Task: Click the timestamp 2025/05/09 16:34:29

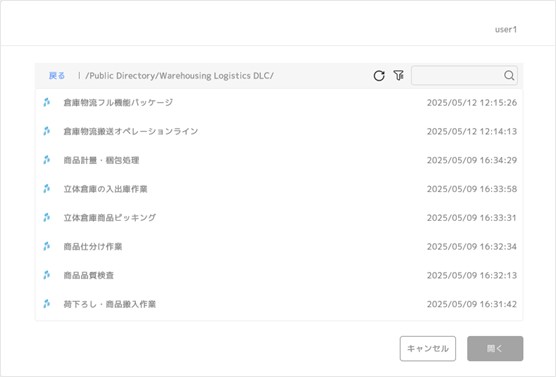Action: [472, 160]
